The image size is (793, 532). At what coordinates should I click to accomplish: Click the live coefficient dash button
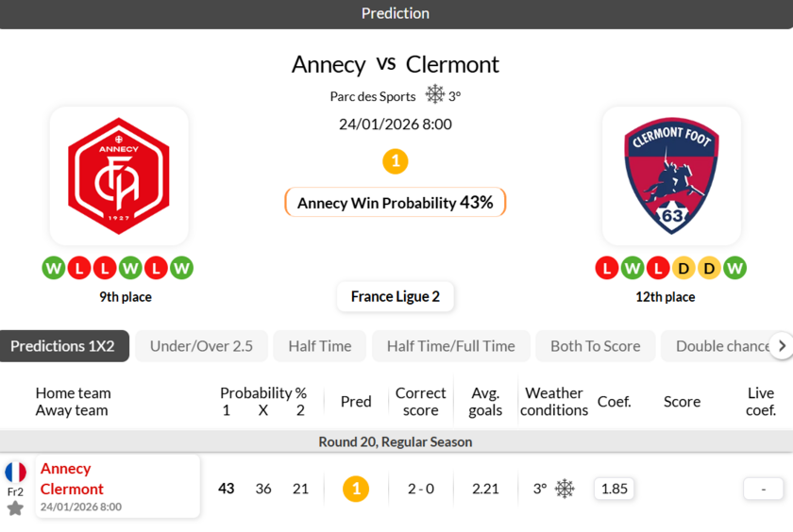coord(764,489)
